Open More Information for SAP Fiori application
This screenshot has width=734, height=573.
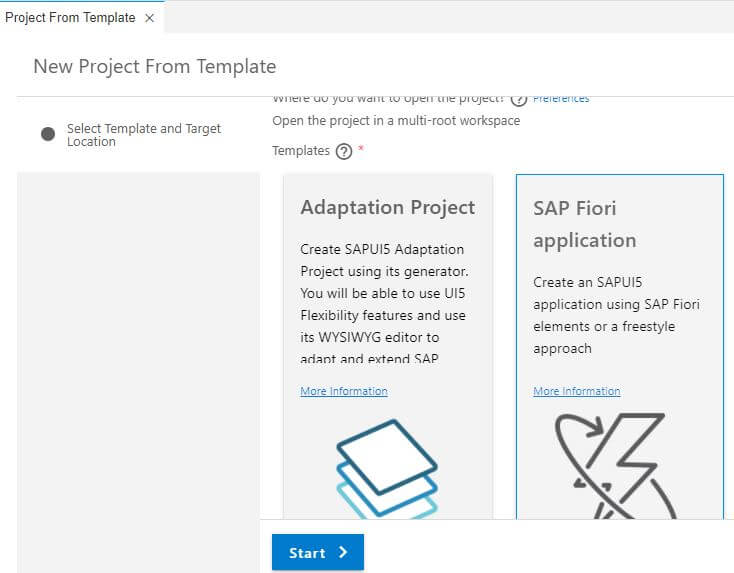click(577, 391)
